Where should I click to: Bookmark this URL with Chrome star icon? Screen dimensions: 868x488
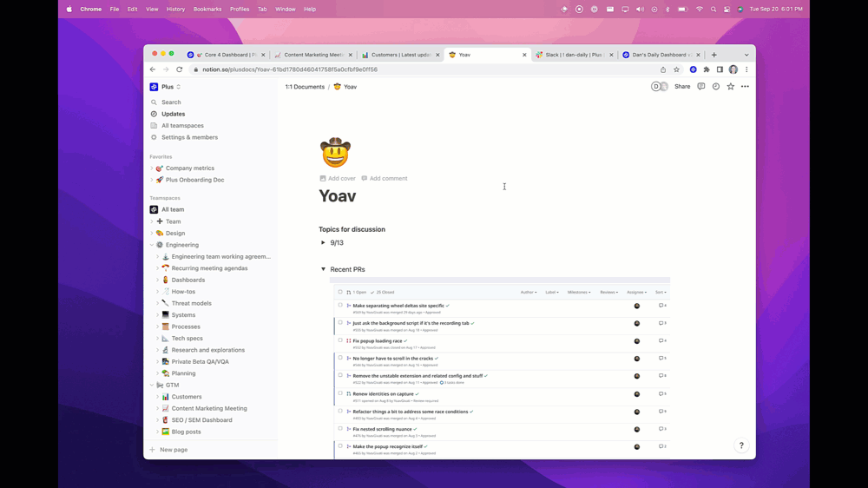click(x=676, y=69)
